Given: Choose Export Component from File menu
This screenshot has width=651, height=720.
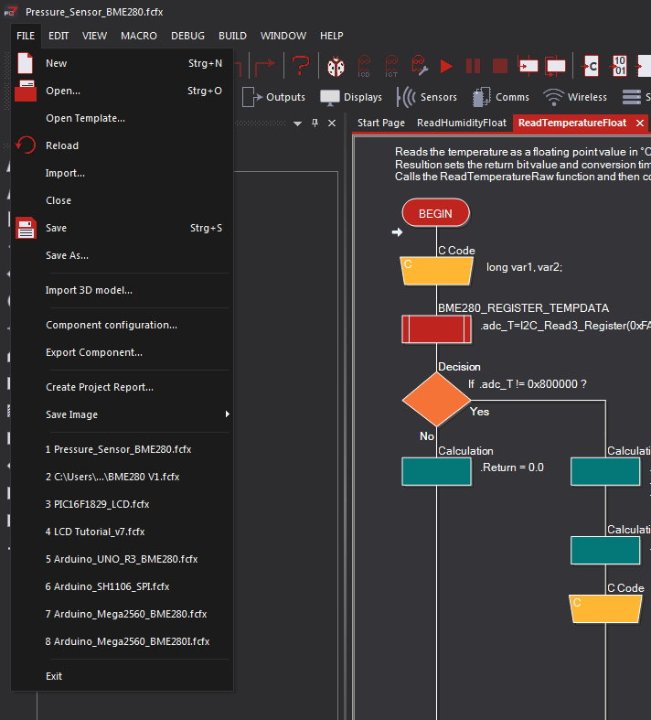Looking at the screenshot, I should 122,353.
